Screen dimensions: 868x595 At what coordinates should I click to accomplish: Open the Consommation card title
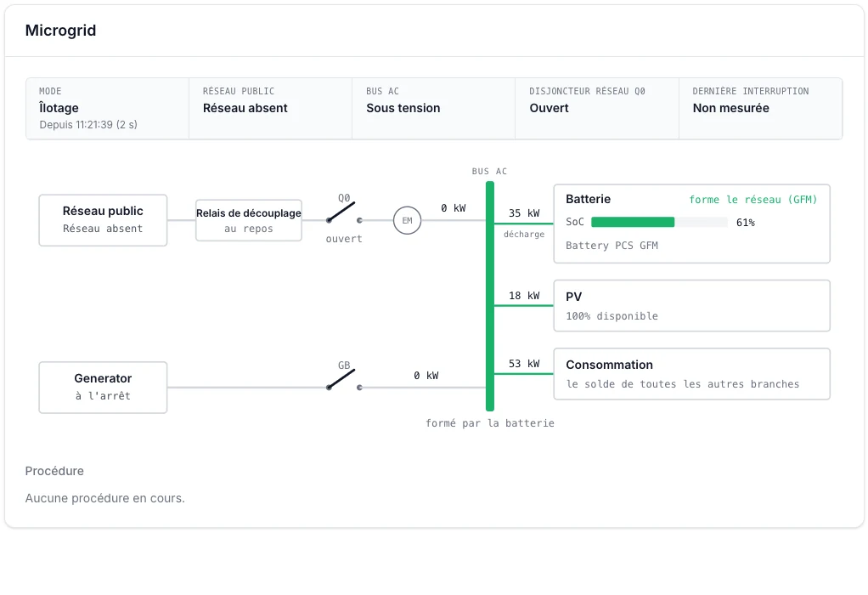click(x=610, y=365)
